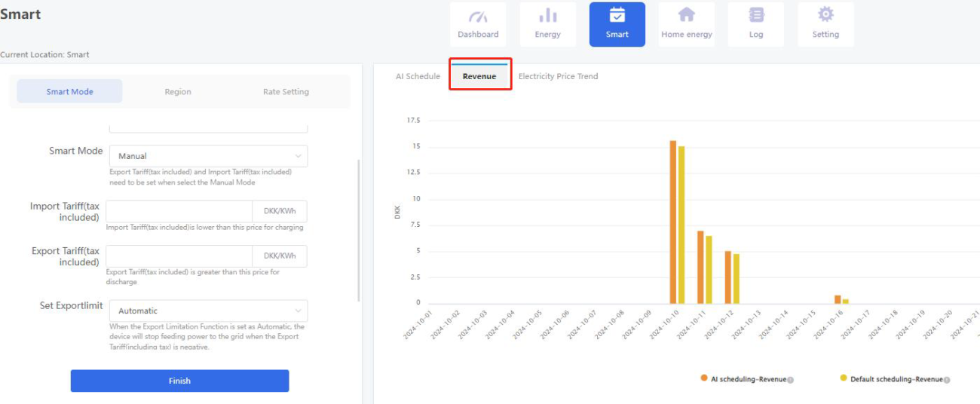The width and height of the screenshot is (980, 404).
Task: Expand the Smart Mode Manual dropdown
Action: pyautogui.click(x=208, y=156)
